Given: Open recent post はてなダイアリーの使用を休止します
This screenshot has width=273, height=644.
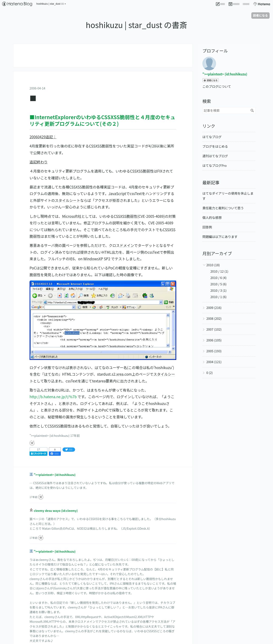Looking at the screenshot, I should coord(228,196).
